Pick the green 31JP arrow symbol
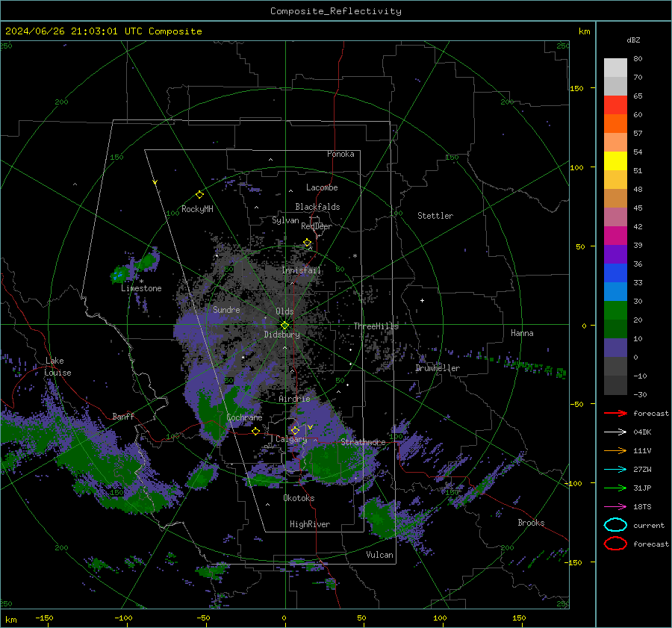Viewport: 672px width, 628px height. (x=615, y=488)
